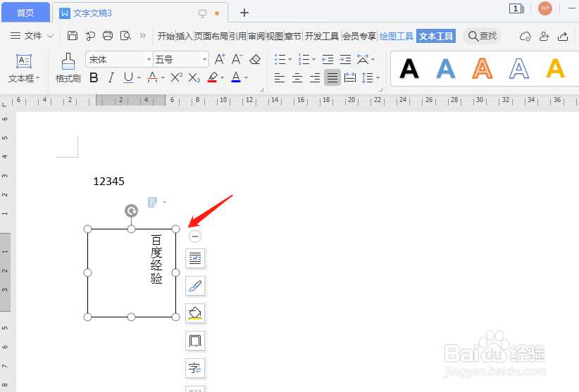Click the share export icon
Viewport: 579px width, 392px height.
[563, 36]
